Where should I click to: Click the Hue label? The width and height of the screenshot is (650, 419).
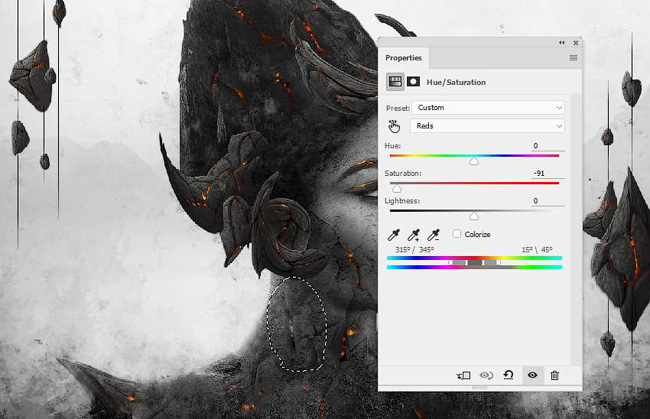393,146
